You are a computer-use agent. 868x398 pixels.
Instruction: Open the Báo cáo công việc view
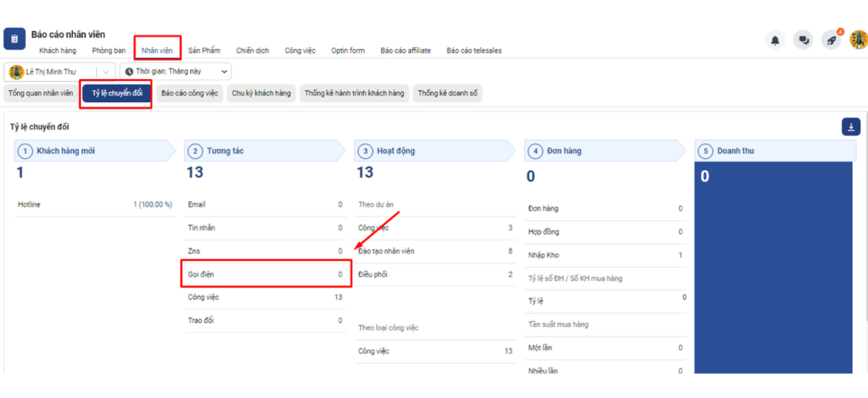[190, 93]
